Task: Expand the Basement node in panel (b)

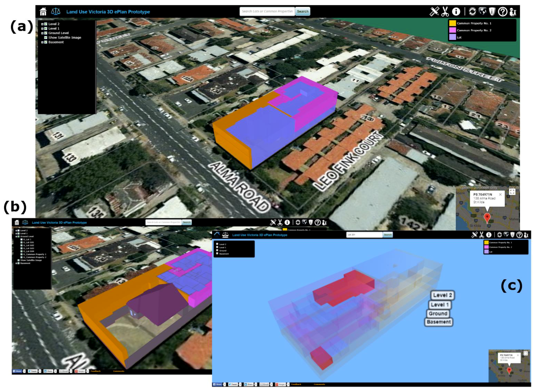Action: 16,263
